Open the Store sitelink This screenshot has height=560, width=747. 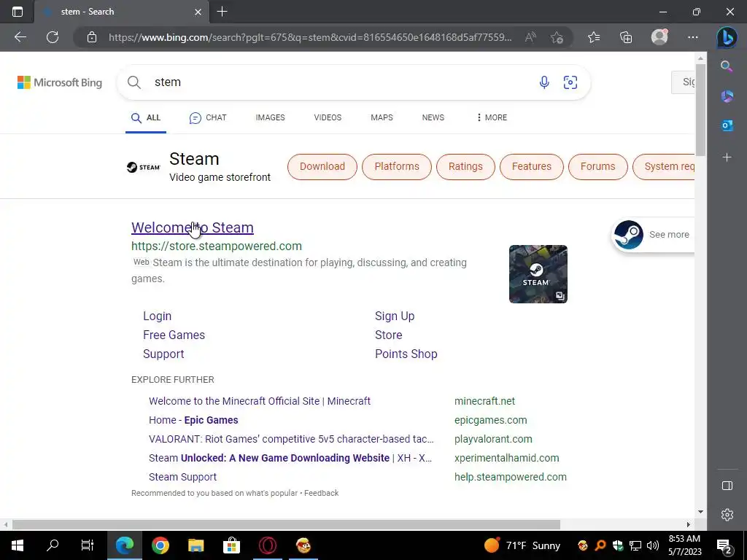[x=389, y=335]
